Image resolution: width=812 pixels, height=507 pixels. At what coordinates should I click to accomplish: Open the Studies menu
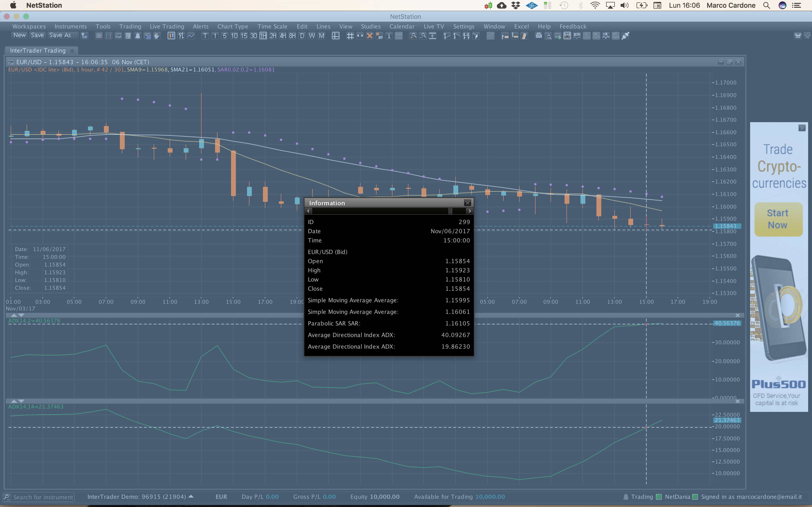click(370, 26)
